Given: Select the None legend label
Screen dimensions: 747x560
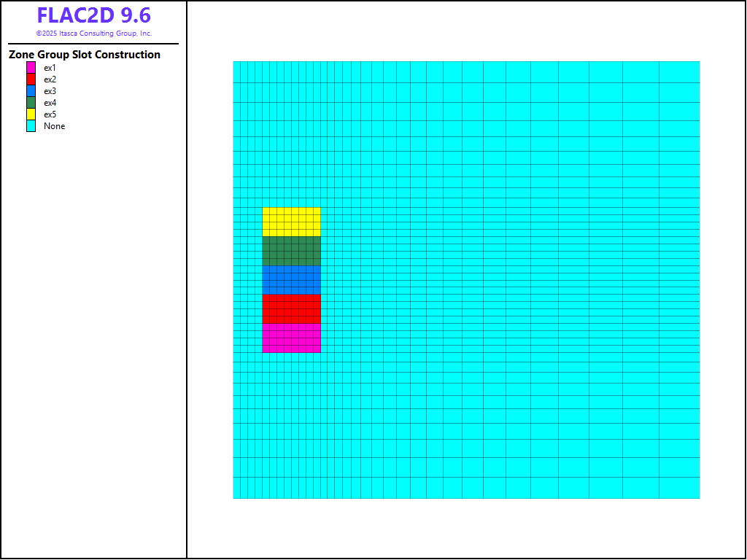Looking at the screenshot, I should [x=54, y=126].
